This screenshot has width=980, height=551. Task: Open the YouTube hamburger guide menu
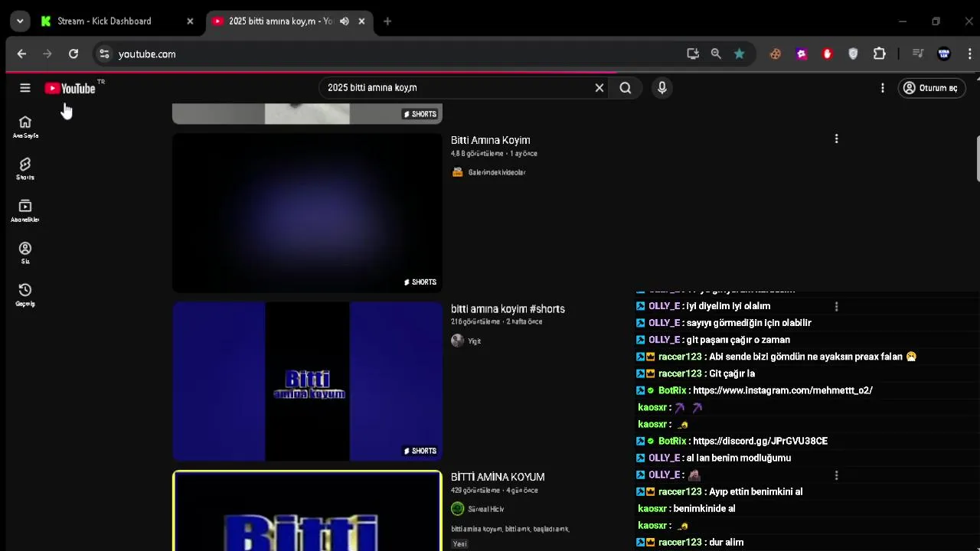click(25, 88)
